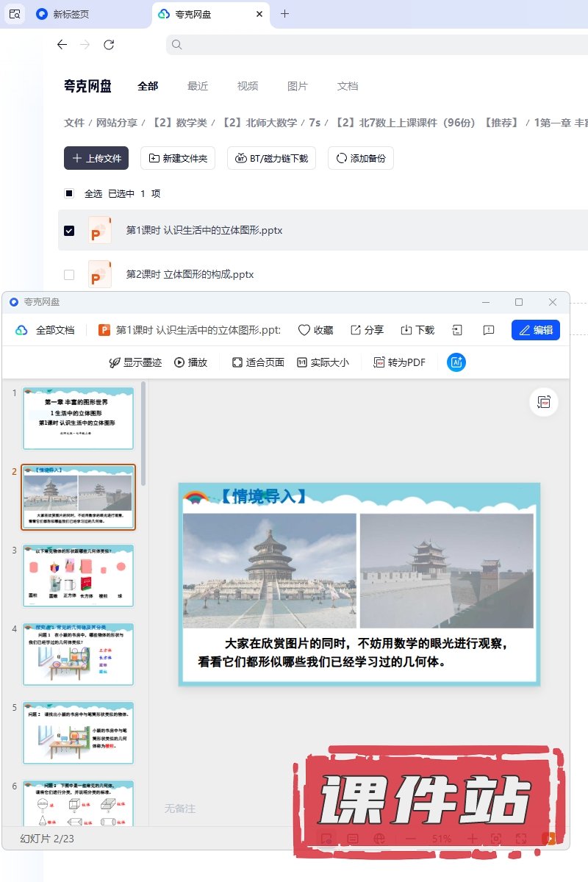Check the 第2课时 立体图形的构成.pptx checkbox
The width and height of the screenshot is (588, 882).
pos(69,275)
